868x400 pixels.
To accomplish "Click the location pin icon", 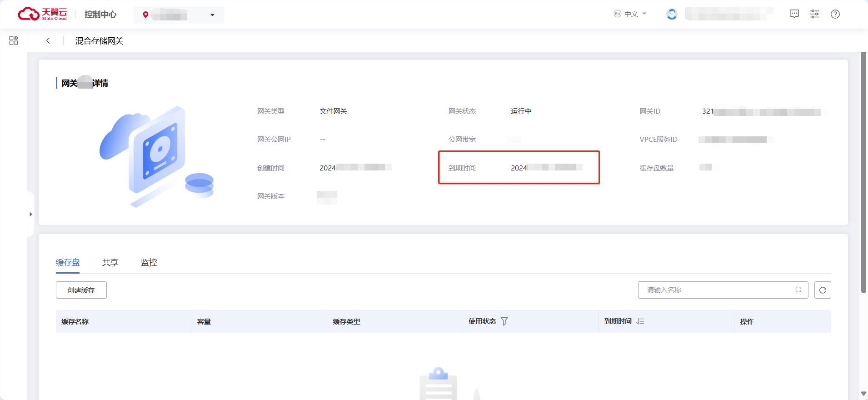I will (145, 15).
